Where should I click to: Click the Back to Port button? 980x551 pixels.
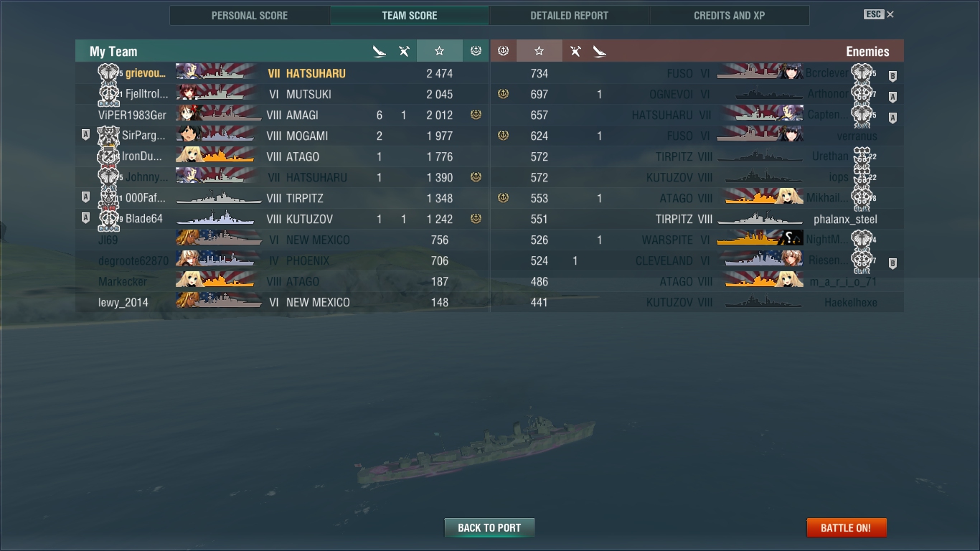(x=489, y=528)
